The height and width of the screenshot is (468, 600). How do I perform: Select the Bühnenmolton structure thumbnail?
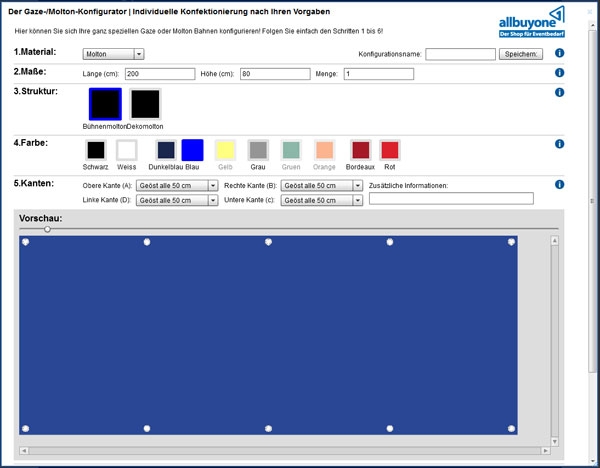pyautogui.click(x=105, y=104)
